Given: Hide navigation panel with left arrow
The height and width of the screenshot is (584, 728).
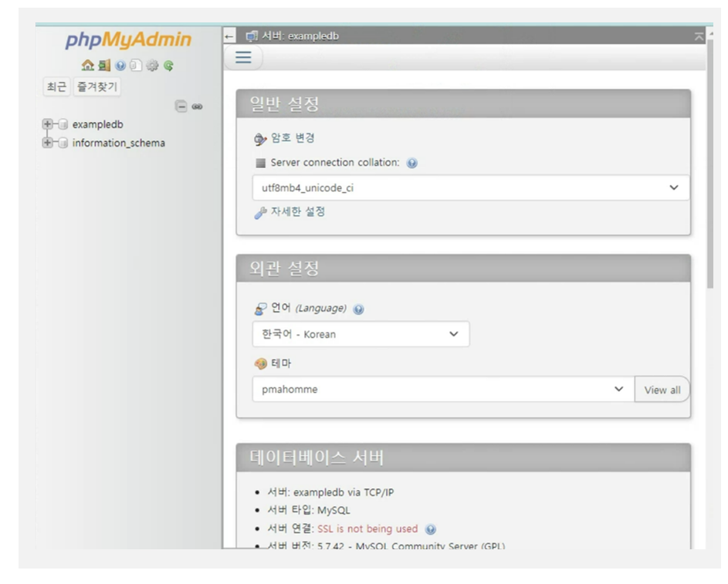Looking at the screenshot, I should click(x=229, y=36).
